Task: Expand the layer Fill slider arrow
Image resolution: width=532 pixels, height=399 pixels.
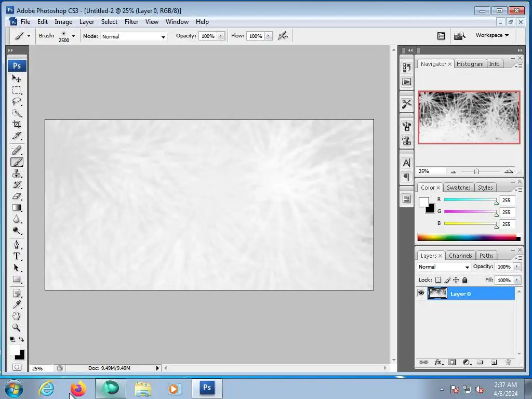Action: (517, 280)
